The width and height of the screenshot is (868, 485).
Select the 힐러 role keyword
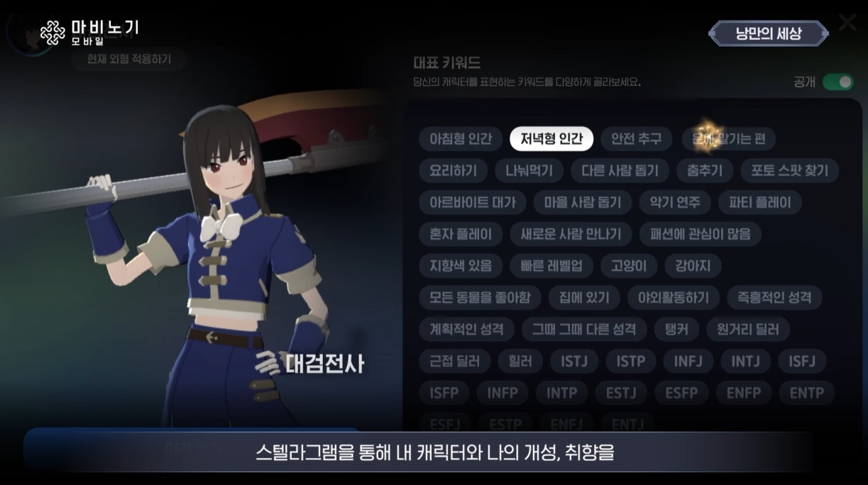(x=520, y=361)
